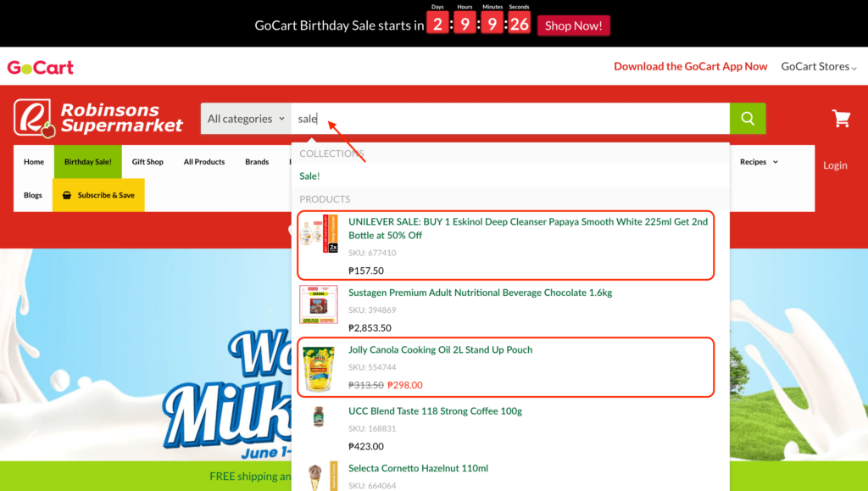
Task: Click the Login link
Action: tap(835, 165)
